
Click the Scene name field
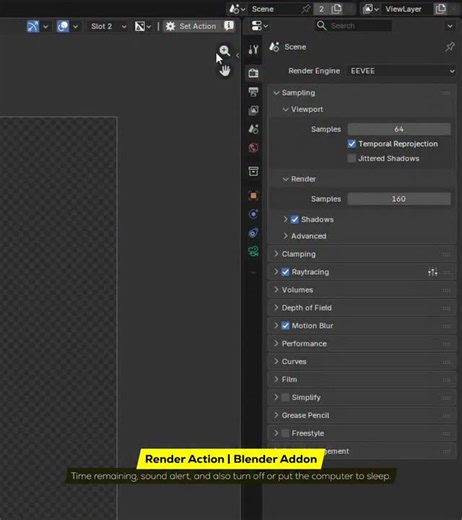point(275,9)
